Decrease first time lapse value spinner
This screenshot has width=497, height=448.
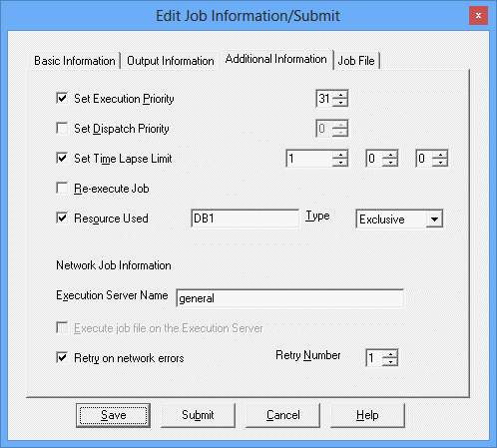tap(340, 162)
